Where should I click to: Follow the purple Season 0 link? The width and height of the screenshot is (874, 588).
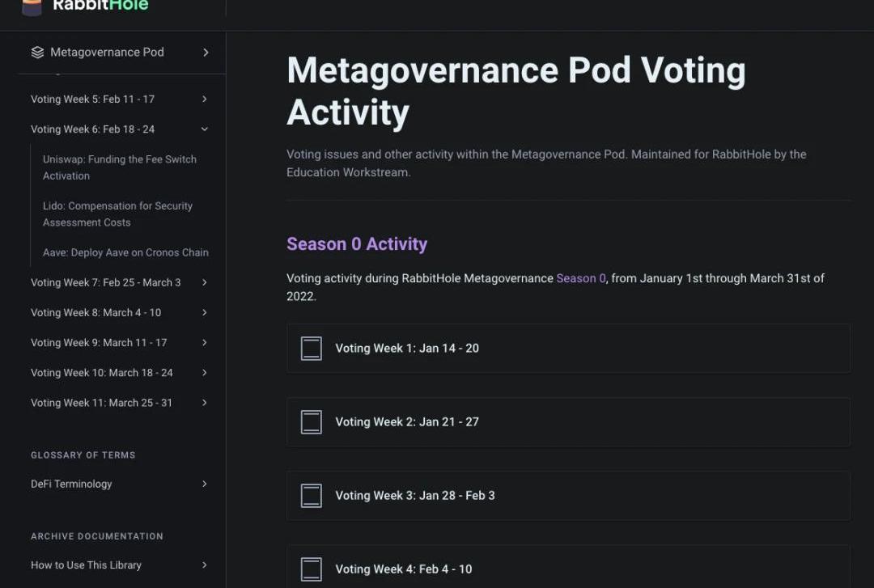point(581,278)
